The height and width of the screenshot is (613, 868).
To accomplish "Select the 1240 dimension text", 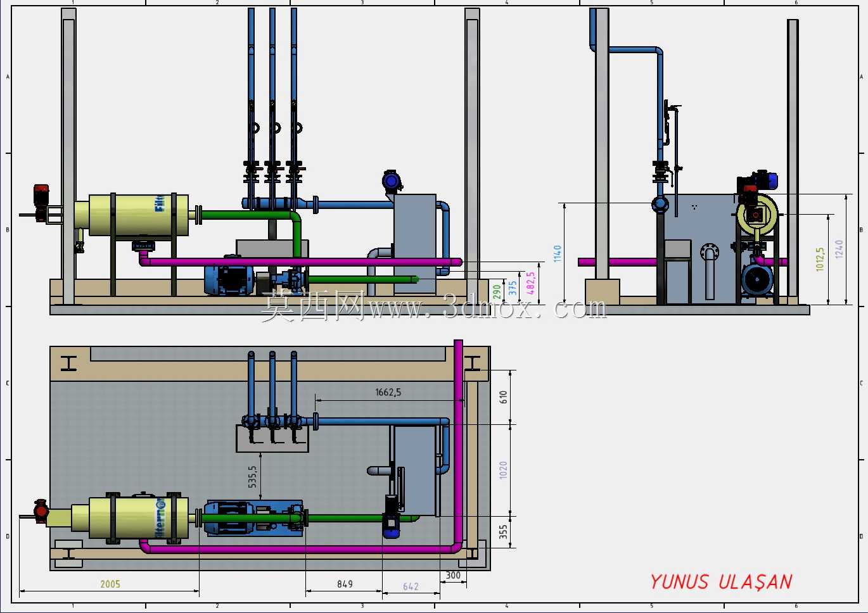I will (839, 249).
